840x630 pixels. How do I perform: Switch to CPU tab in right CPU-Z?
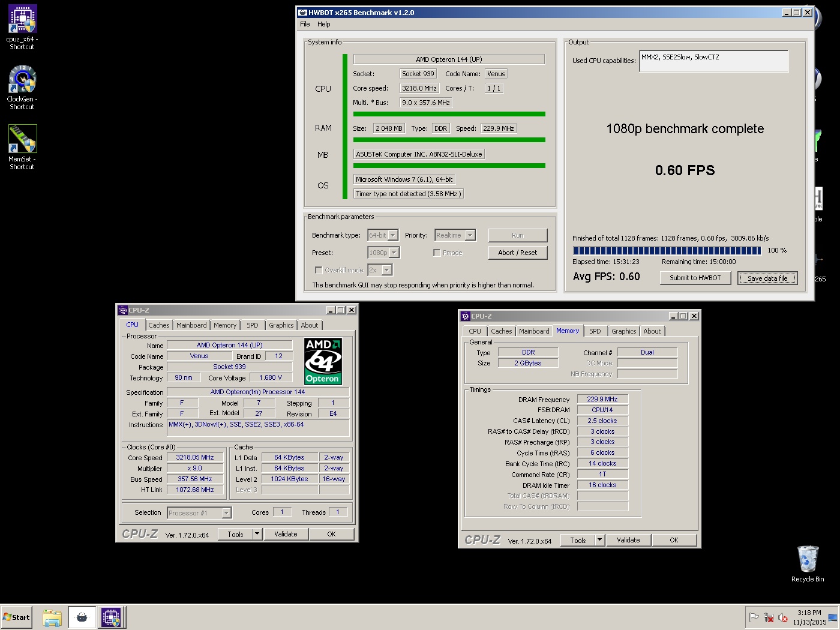[x=475, y=331]
